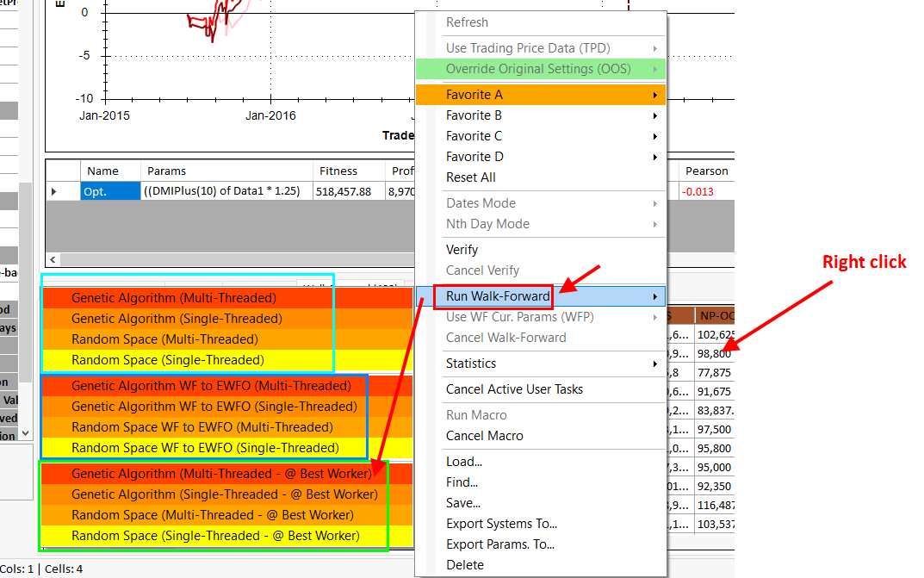Select Genetic Algorithm (Multi-Threaded) walk-forward option

coord(173,298)
